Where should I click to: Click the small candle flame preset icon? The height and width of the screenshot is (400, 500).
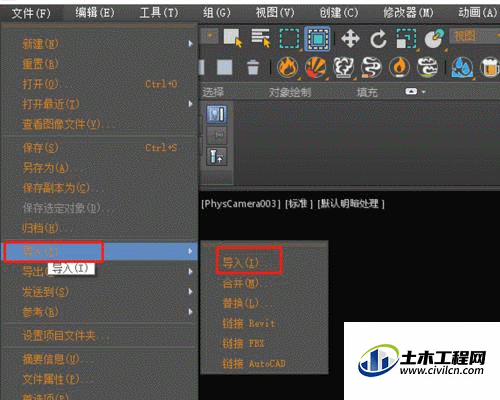399,67
